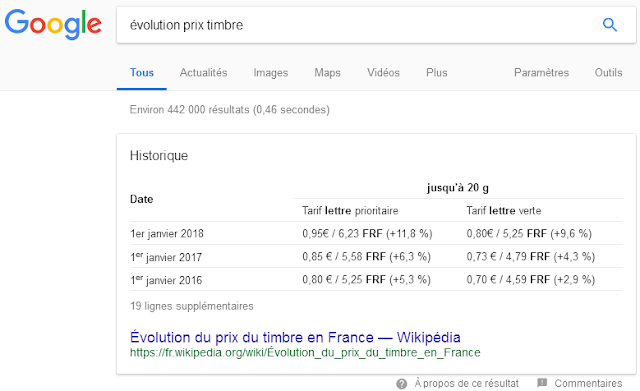Expand '19 lignes supplémentaires'
The image size is (640, 391).
point(191,306)
